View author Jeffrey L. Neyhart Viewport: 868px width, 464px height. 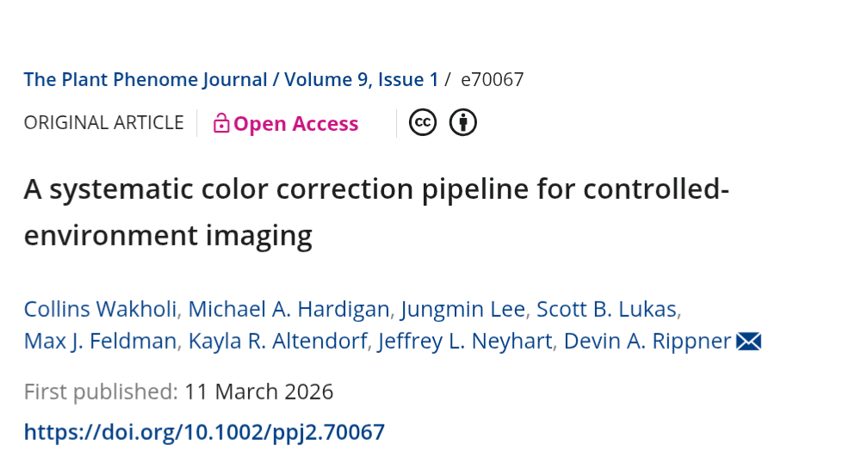[466, 341]
